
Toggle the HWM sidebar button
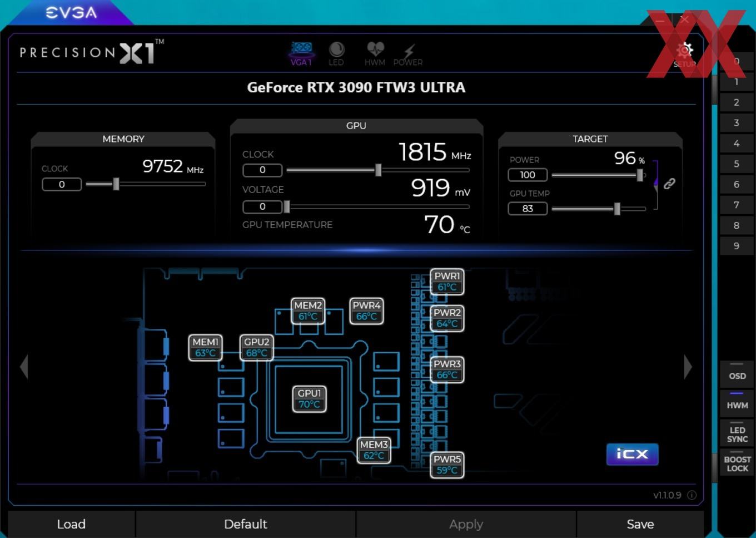tap(737, 403)
